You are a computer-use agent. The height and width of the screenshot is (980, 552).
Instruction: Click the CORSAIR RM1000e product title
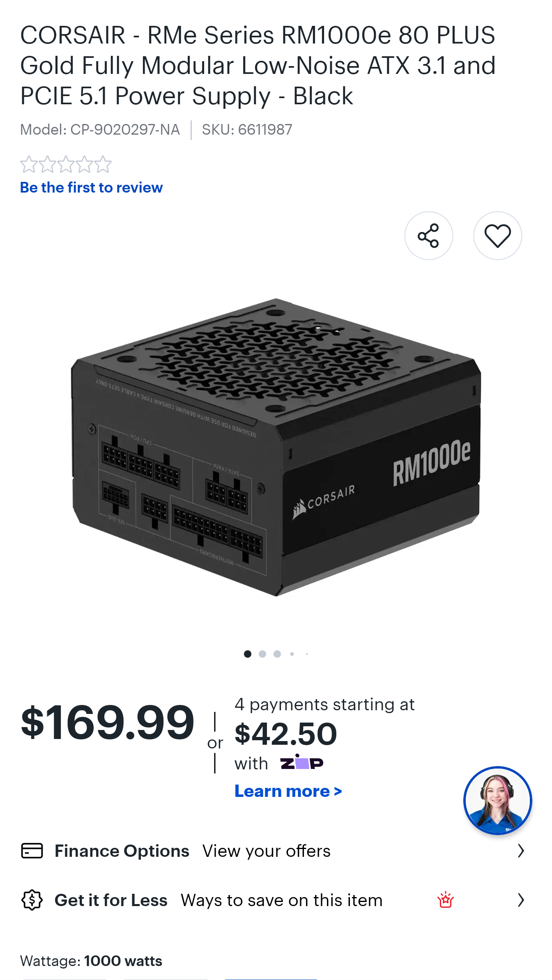coord(258,66)
